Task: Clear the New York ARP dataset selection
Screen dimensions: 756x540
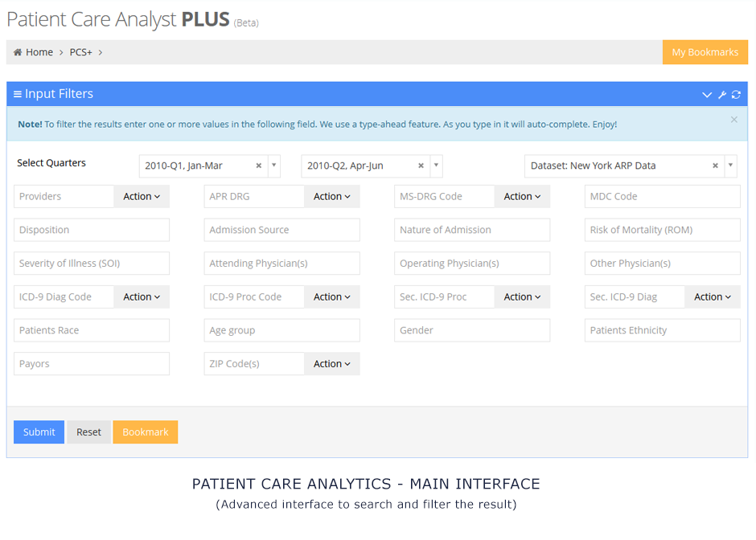Action: [x=715, y=166]
